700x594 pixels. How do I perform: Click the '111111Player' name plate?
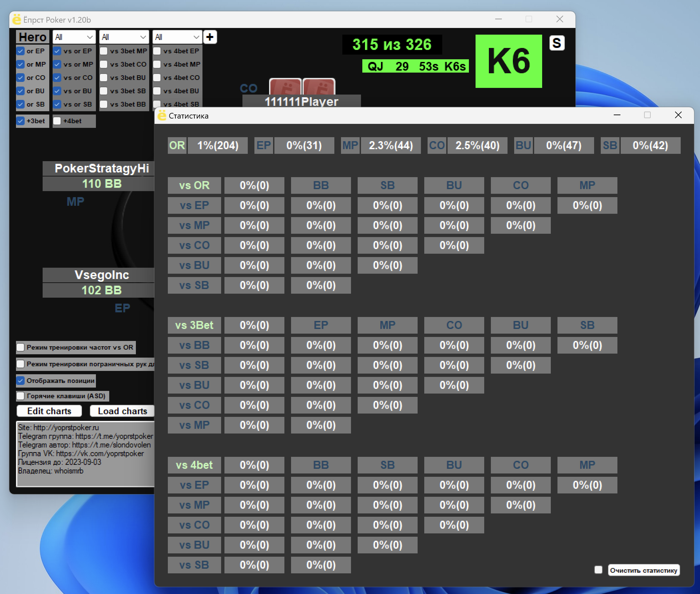tap(301, 101)
